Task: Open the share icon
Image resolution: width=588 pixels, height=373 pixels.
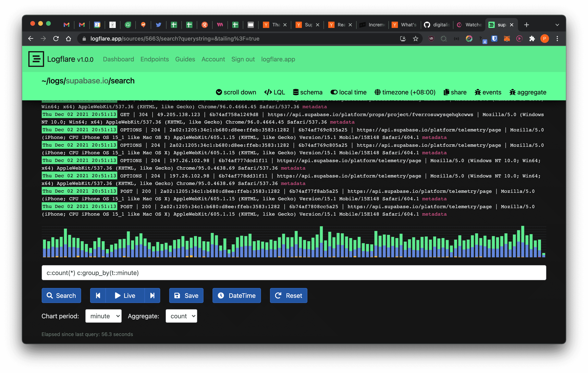Action: [x=447, y=92]
